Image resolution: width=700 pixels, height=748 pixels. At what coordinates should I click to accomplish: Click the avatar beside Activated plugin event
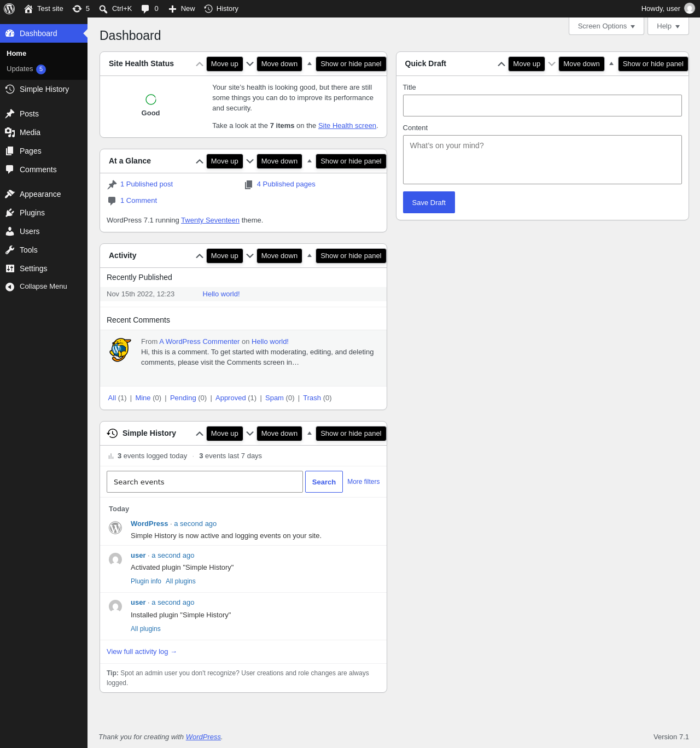(115, 559)
